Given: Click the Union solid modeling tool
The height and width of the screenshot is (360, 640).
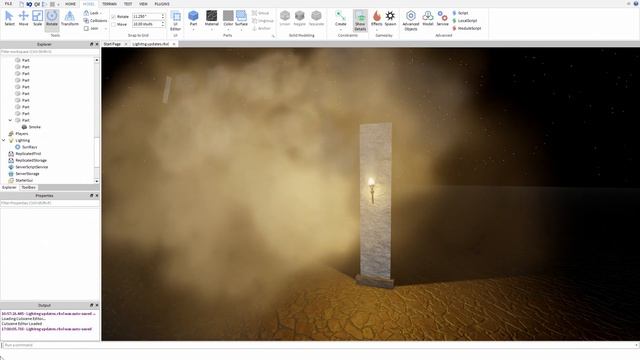Looking at the screenshot, I should tap(285, 18).
